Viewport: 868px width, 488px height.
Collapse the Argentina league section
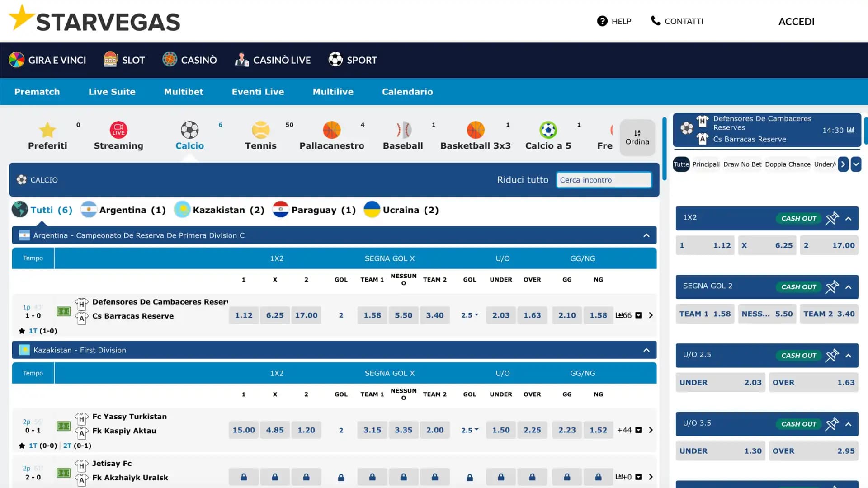click(646, 235)
